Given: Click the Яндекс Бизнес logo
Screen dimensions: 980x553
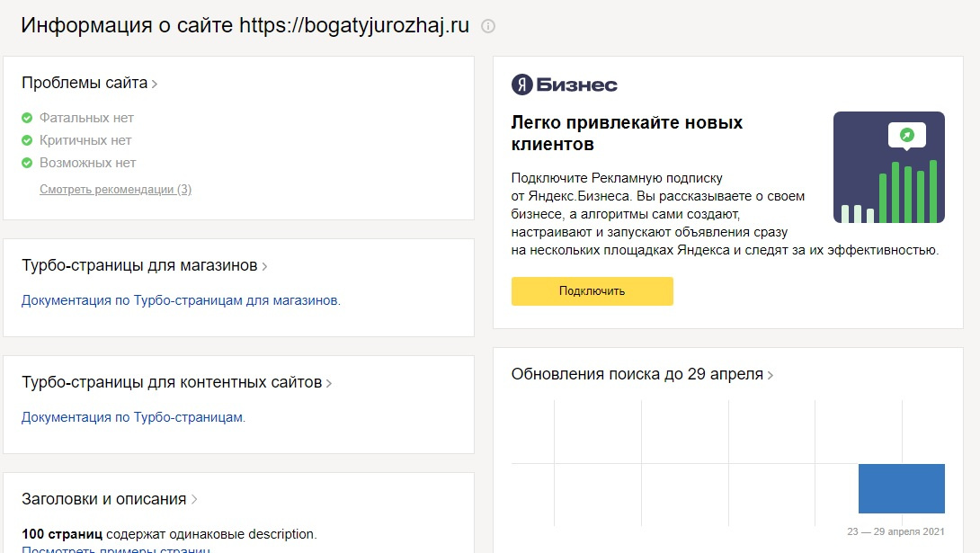Looking at the screenshot, I should (x=565, y=85).
